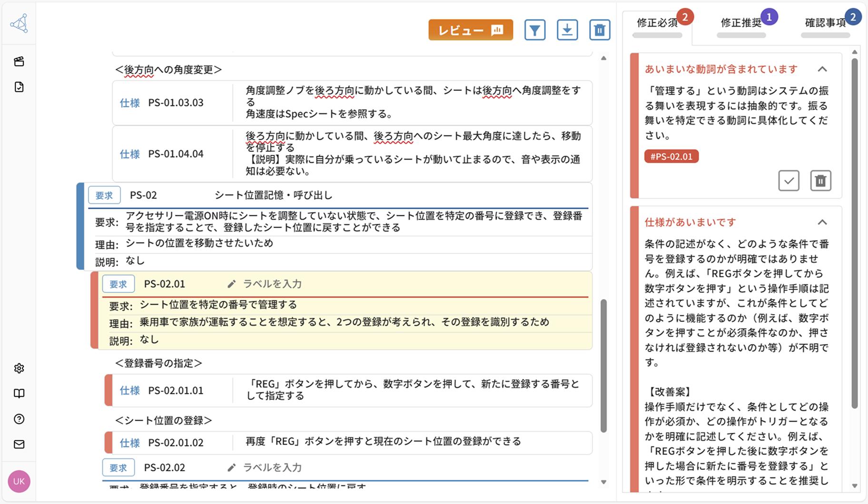Click the settings gear icon
Viewport: 868px width, 504px height.
[x=19, y=368]
